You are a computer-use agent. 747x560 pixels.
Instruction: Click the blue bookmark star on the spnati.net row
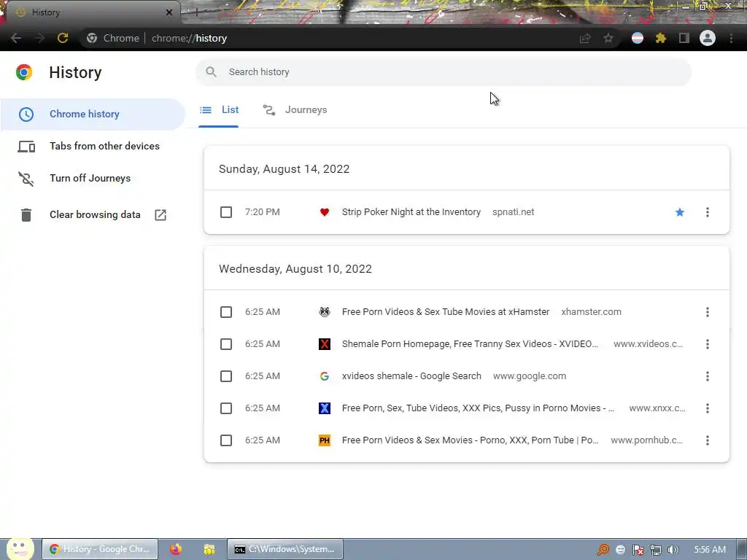pos(680,212)
